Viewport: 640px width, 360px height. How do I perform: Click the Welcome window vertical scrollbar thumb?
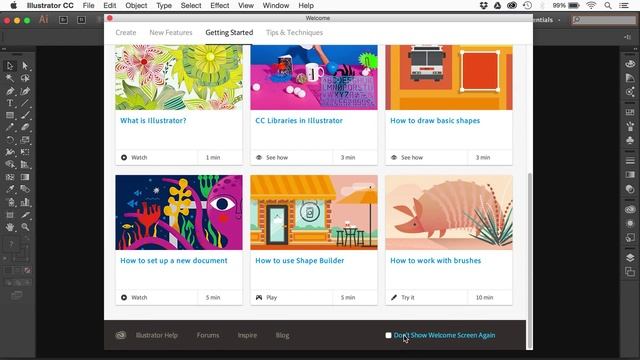[x=530, y=260]
